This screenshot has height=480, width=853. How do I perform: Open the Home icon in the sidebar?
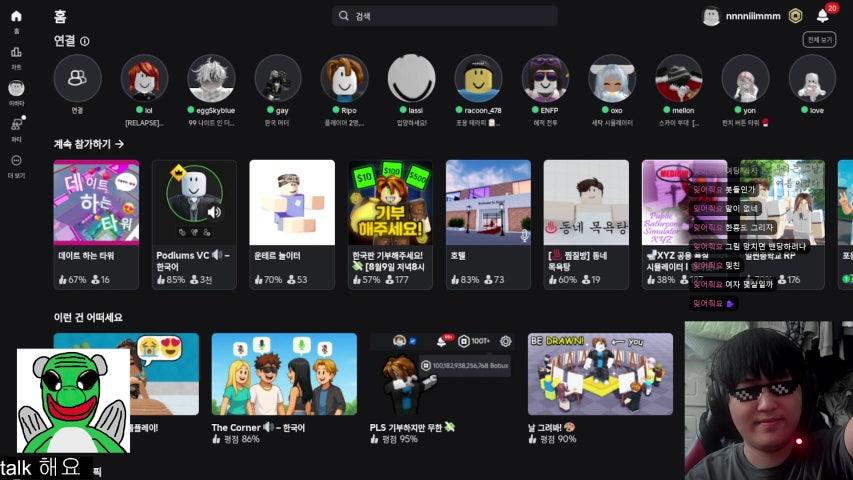pyautogui.click(x=16, y=16)
